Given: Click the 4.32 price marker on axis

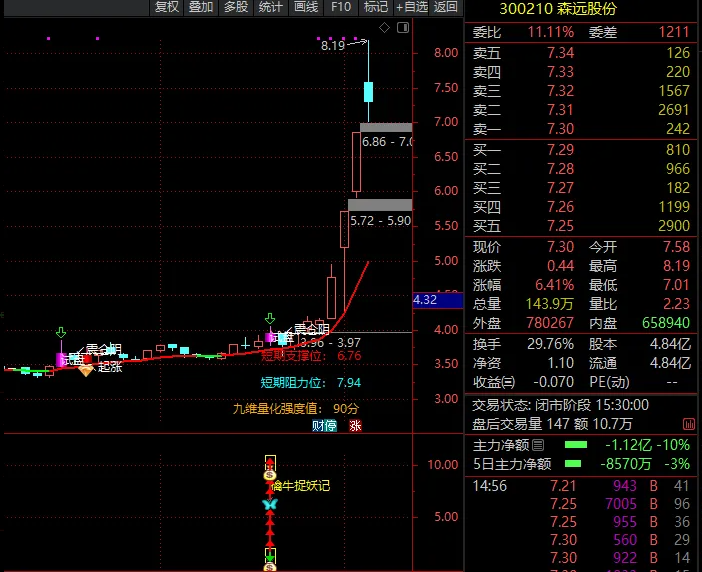Looking at the screenshot, I should (x=437, y=299).
